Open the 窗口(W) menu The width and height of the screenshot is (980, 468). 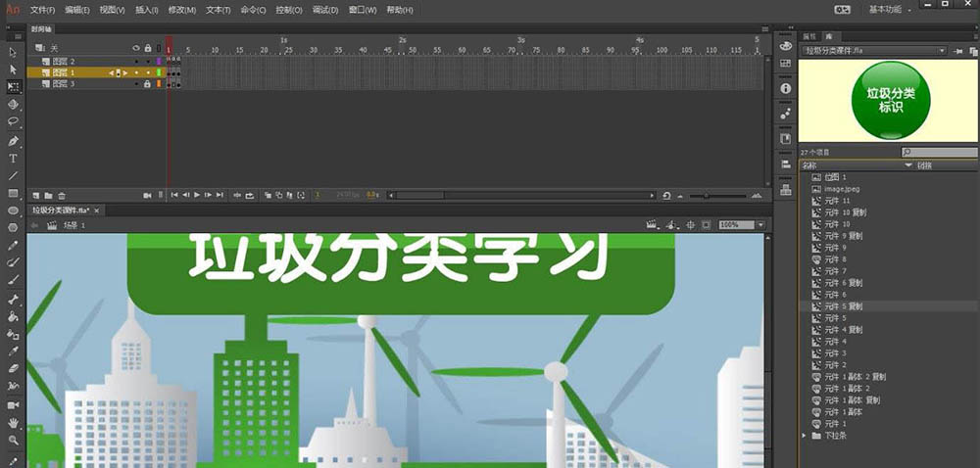pyautogui.click(x=363, y=10)
